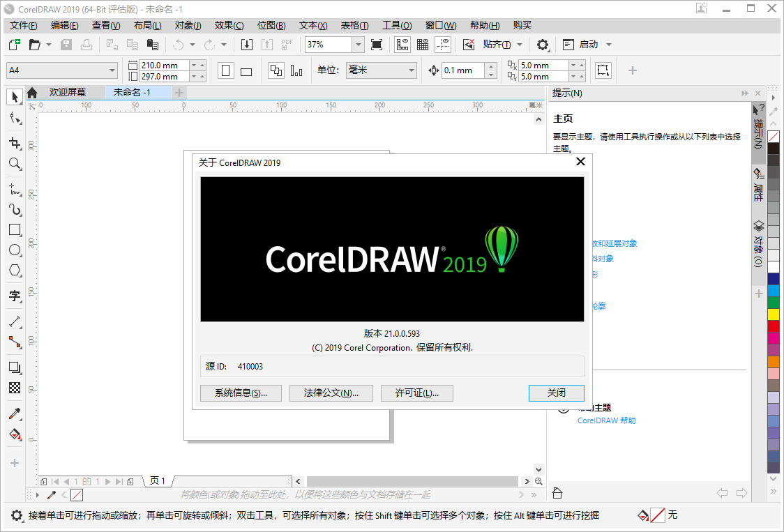This screenshot has width=784, height=532.
Task: Select the Parallel Dimension tool
Action: pos(15,321)
